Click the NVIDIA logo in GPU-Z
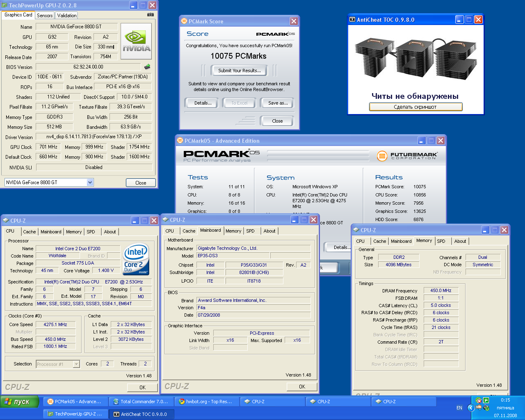Viewport: 525px width, 420px height. (137, 41)
